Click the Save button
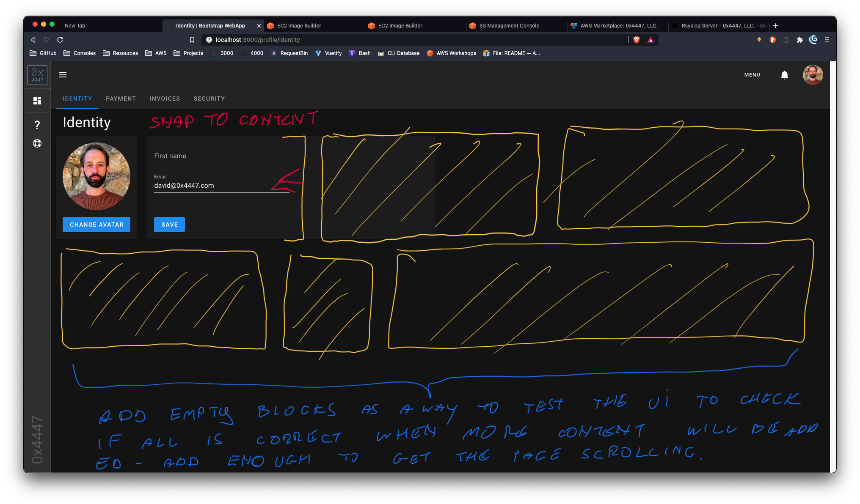 click(169, 225)
